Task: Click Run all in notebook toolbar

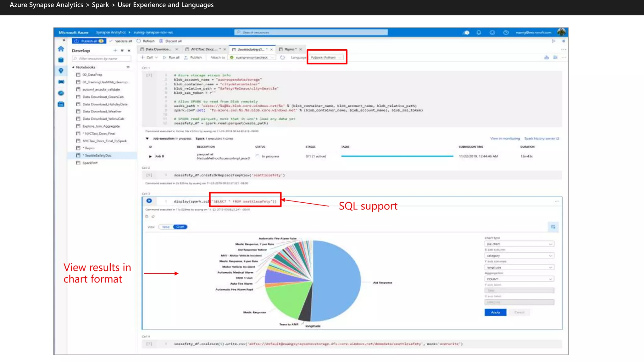Action: pos(171,58)
